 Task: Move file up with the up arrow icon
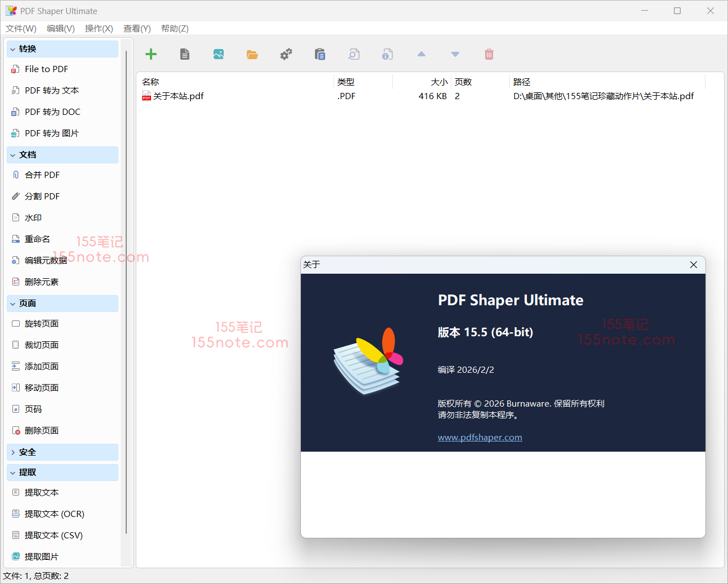click(421, 54)
